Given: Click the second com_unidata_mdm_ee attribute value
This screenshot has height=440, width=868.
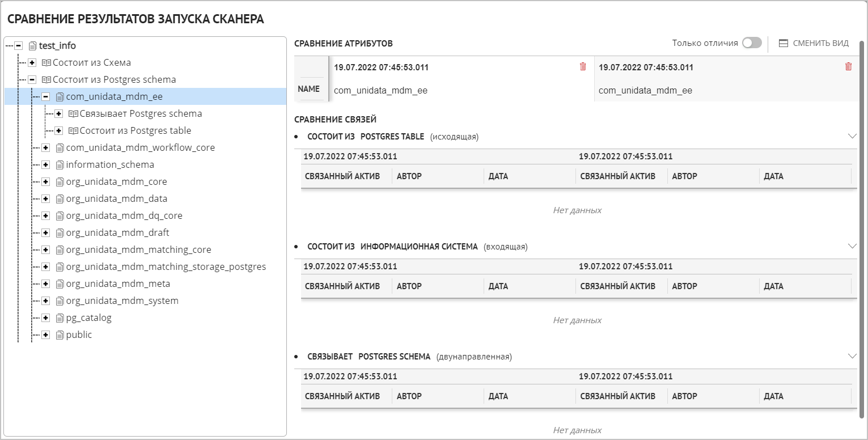Looking at the screenshot, I should coord(645,90).
